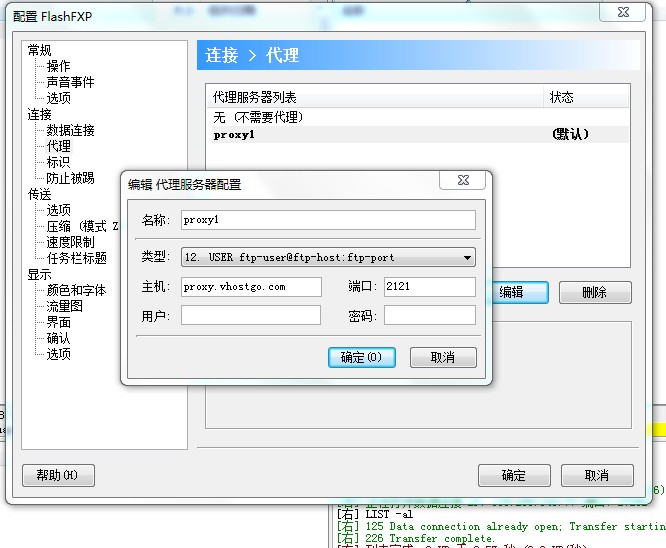
Task: Click the 端口 field showing 2121
Action: [x=429, y=287]
